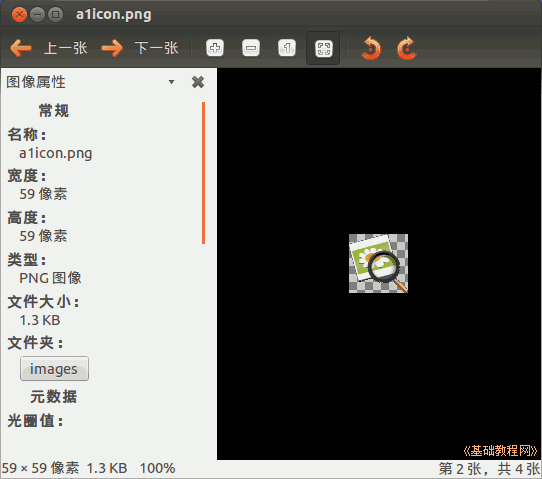Minimize the image viewer window
The width and height of the screenshot is (542, 479).
[x=37, y=15]
